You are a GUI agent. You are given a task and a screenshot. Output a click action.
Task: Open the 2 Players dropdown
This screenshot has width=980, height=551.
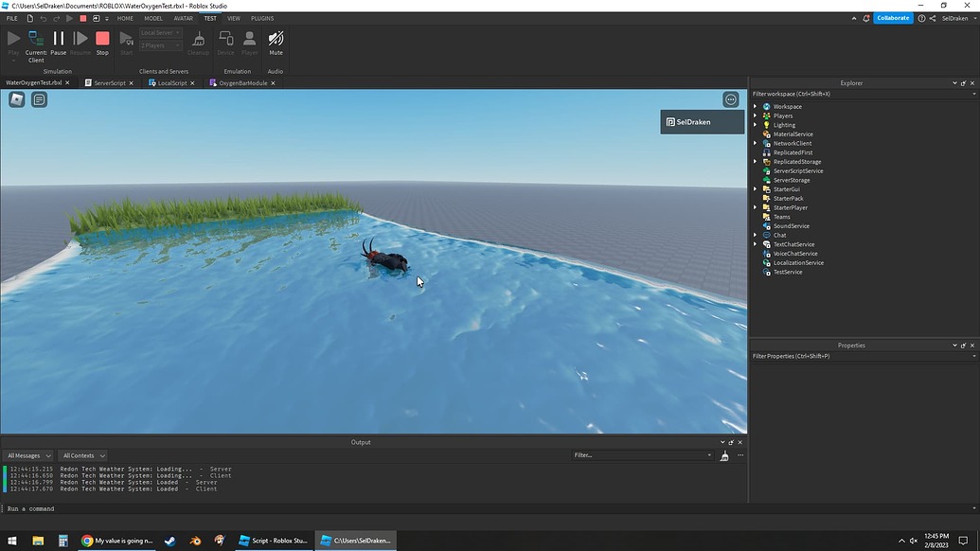[159, 44]
